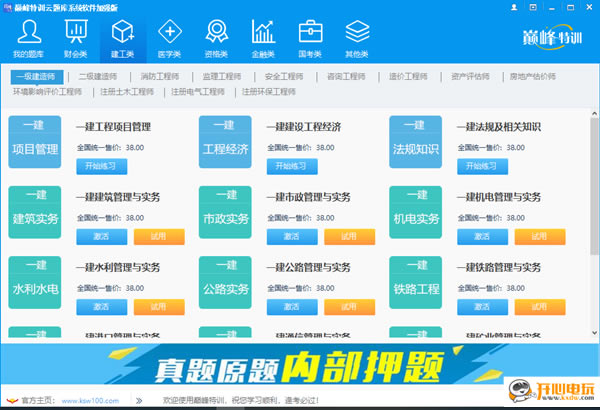Activate 一建水利管理与实务
This screenshot has height=410, width=600.
102,307
